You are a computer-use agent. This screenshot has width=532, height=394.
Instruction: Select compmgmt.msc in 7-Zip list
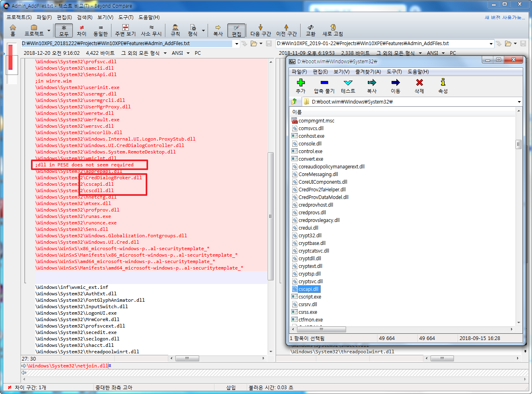[x=316, y=121]
